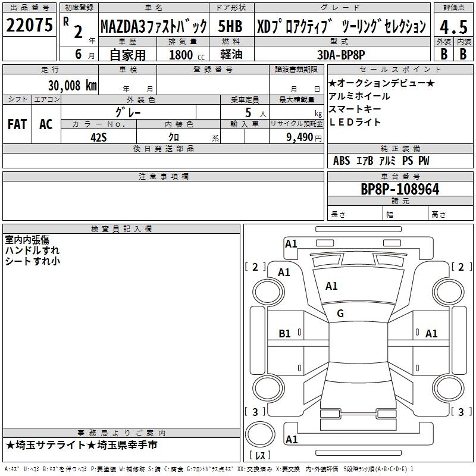Select chassis number BP8P-108964

coord(400,189)
